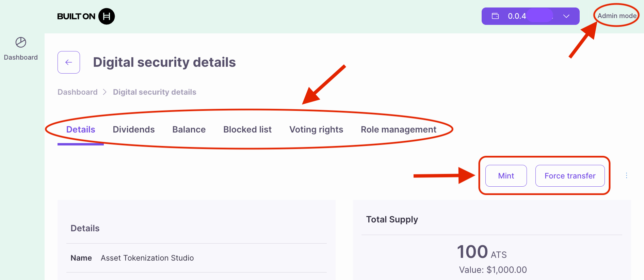Switch to the Dividends tab
The height and width of the screenshot is (280, 644).
click(x=134, y=129)
